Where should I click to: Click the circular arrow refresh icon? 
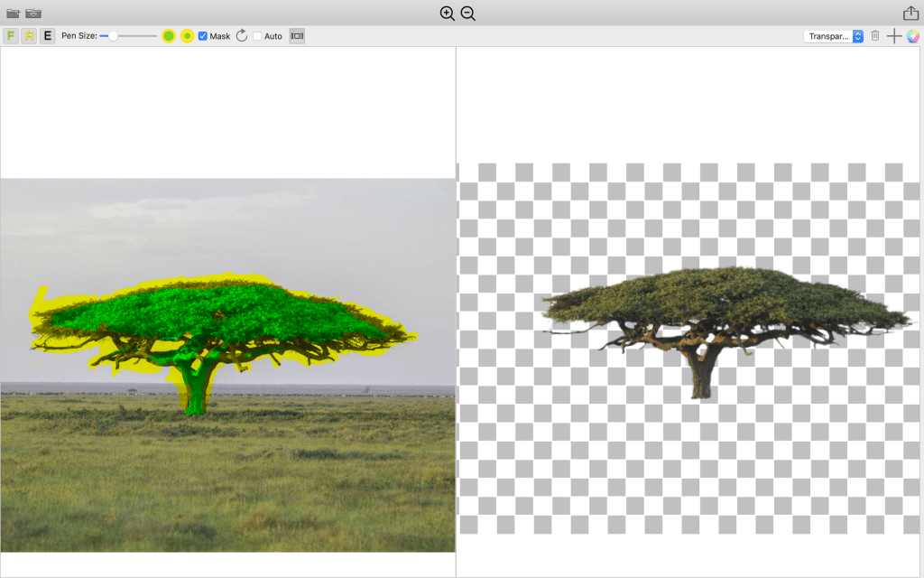[242, 36]
